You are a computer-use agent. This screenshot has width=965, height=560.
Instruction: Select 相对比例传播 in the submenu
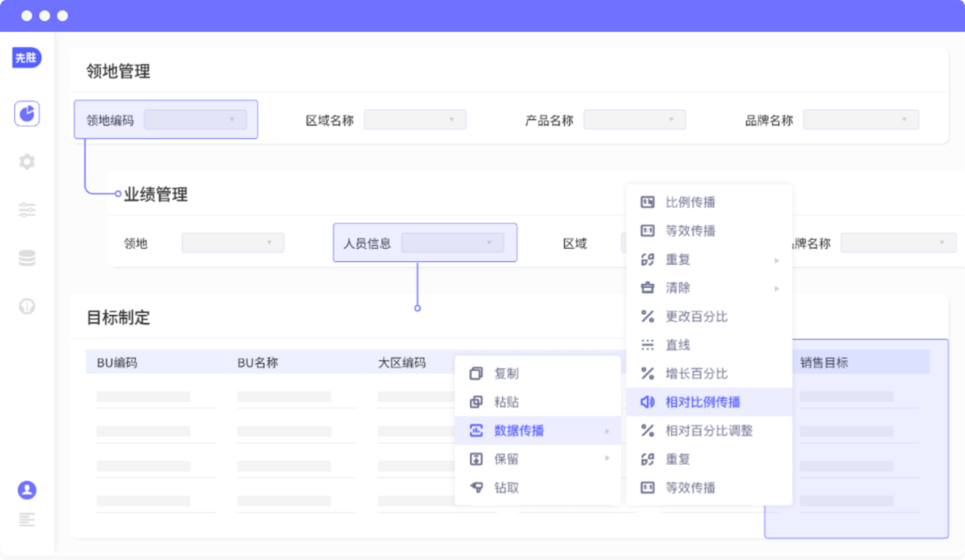[702, 402]
